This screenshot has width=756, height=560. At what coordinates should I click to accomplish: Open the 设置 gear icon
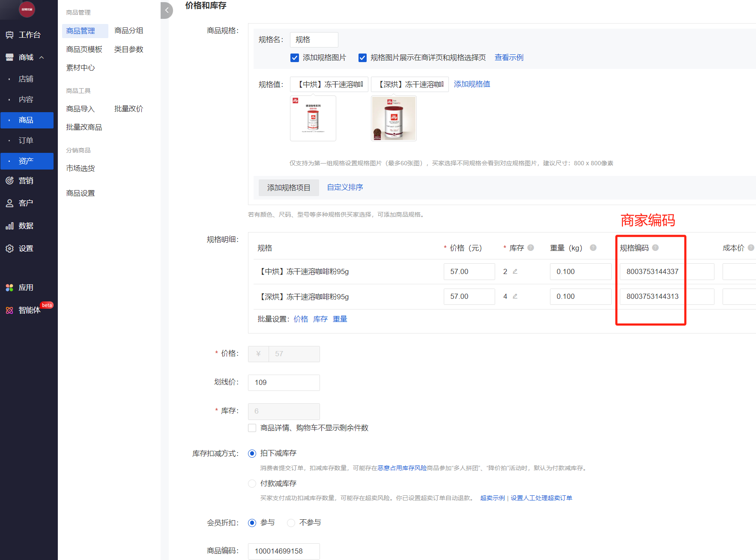[9, 249]
